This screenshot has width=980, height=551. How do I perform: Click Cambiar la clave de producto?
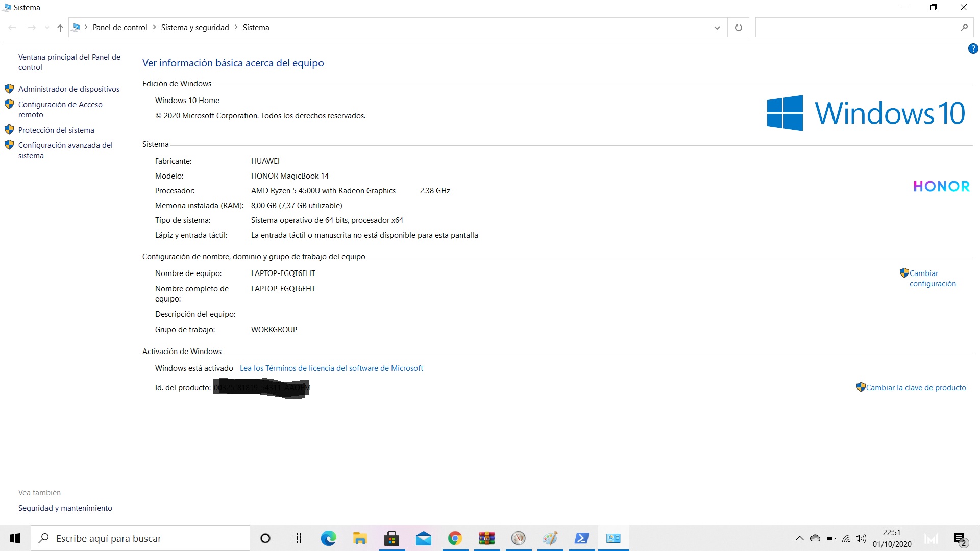(x=916, y=388)
